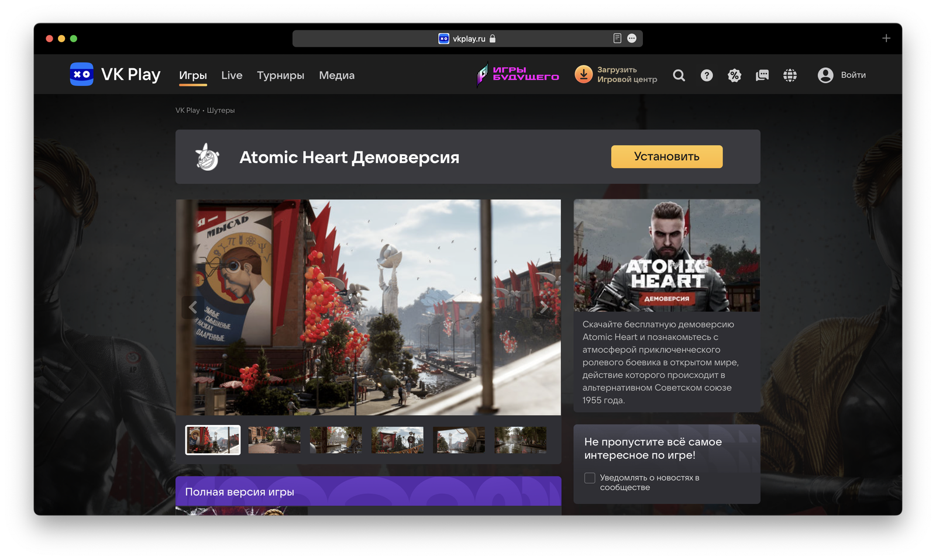Open the Safari reader view icon
Image resolution: width=936 pixels, height=560 pixels.
tap(617, 38)
